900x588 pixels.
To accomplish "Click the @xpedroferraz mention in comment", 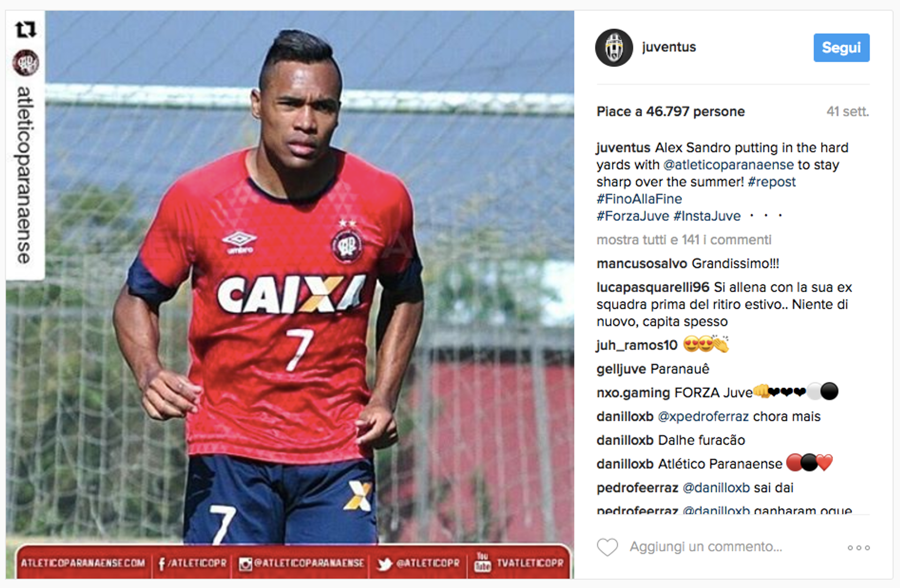I will point(703,417).
